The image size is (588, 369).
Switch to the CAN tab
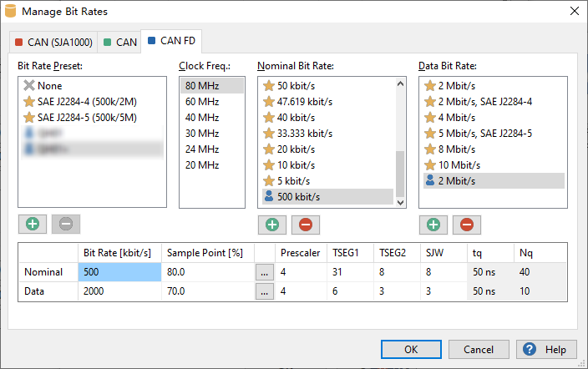119,42
